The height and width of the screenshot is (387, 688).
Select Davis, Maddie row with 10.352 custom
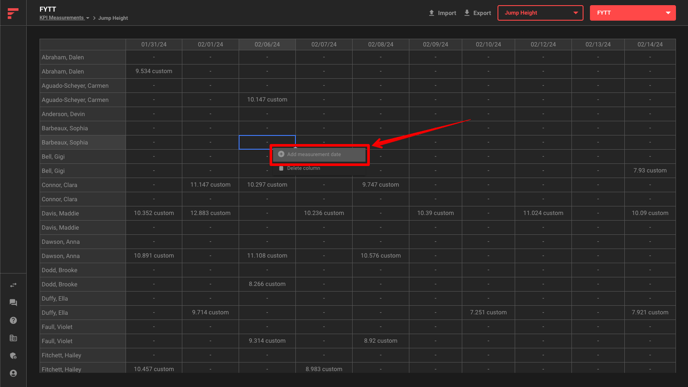pos(82,213)
